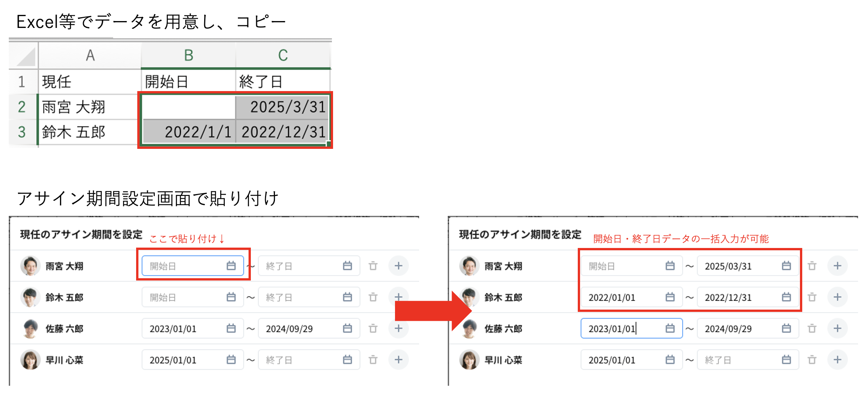Image resolution: width=868 pixels, height=398 pixels.
Task: Click the trash icon in 雨宮 大翔's row
Action: pyautogui.click(x=373, y=266)
